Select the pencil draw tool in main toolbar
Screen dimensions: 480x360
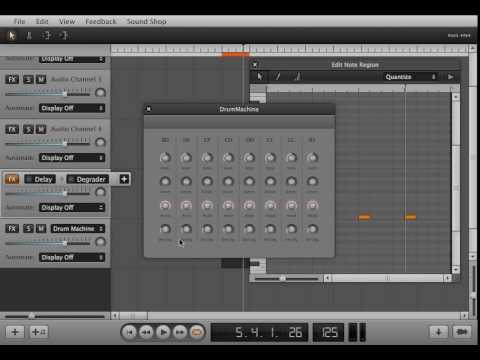tap(29, 35)
